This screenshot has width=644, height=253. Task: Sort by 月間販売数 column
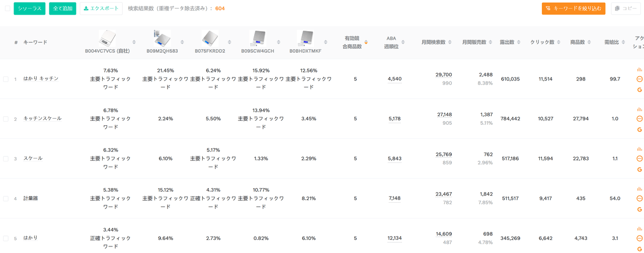click(491, 42)
